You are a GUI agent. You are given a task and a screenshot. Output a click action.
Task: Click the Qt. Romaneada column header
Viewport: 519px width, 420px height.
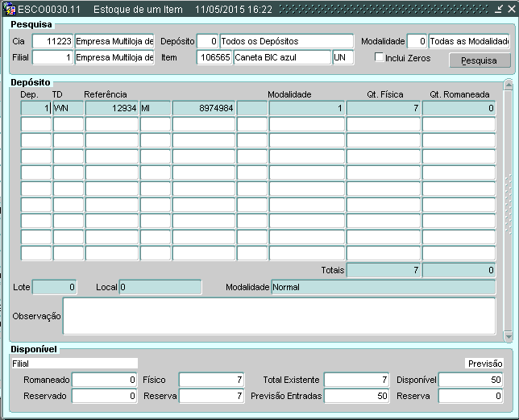(x=459, y=94)
